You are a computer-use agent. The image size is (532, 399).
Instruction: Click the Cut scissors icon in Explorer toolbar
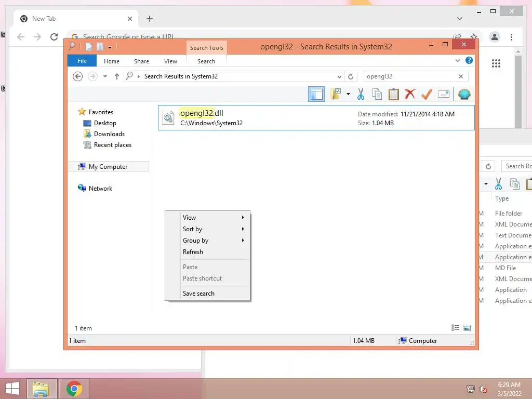coord(361,94)
